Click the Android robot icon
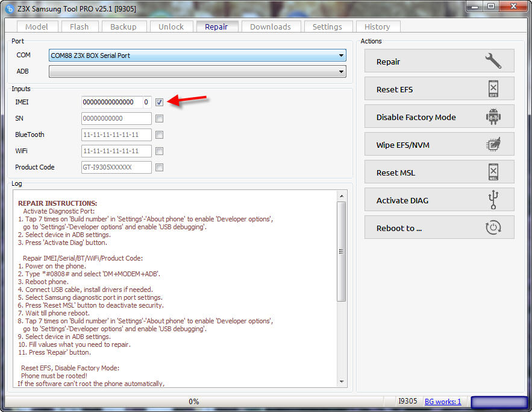This screenshot has width=532, height=412. 493,116
